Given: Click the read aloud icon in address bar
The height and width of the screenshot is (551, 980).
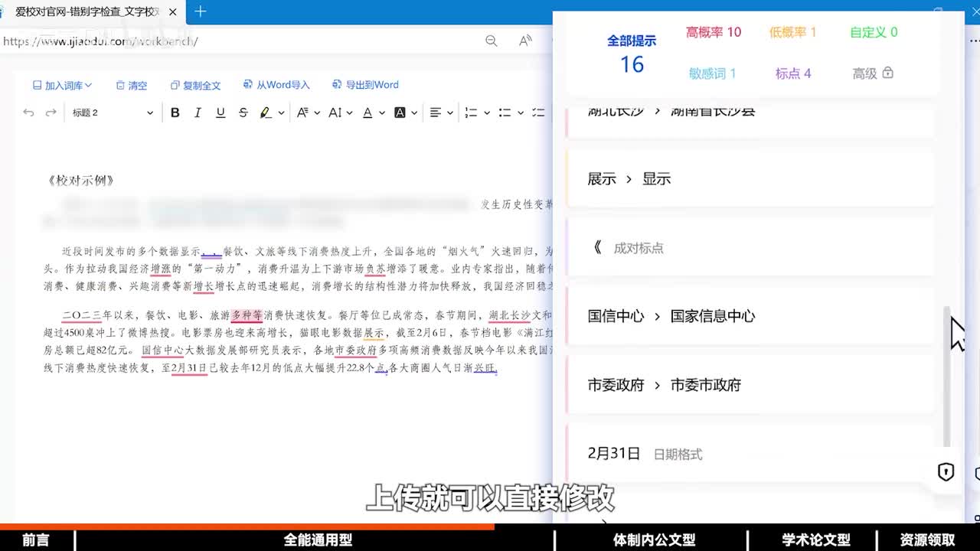Looking at the screenshot, I should (525, 41).
